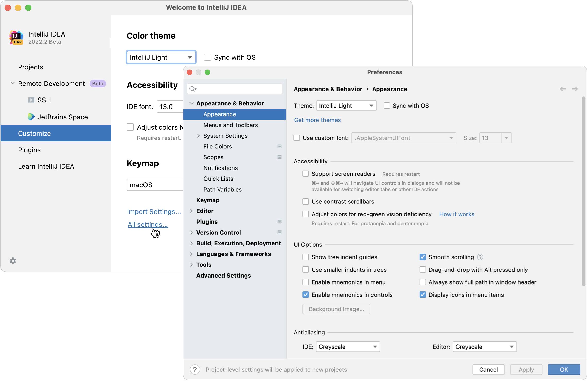Click the back navigation arrow icon
588x382 pixels.
click(x=563, y=89)
